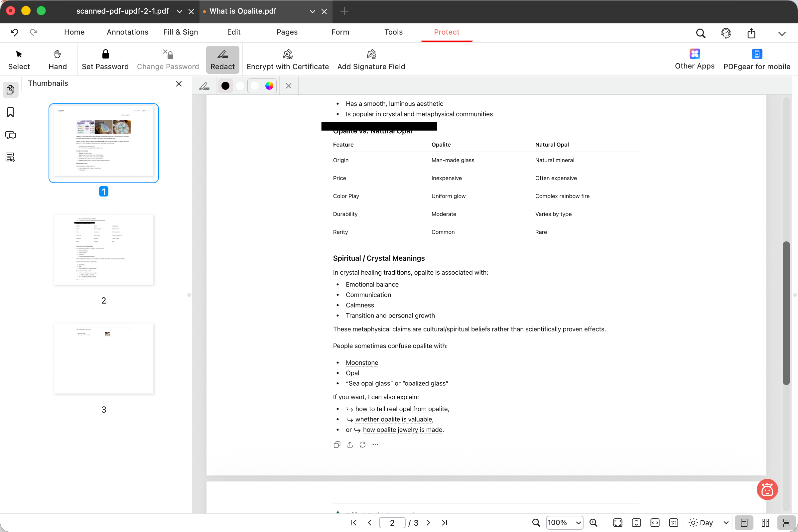Toggle continuous scrolling mode
Viewport: 798px width, 532px height.
786,522
